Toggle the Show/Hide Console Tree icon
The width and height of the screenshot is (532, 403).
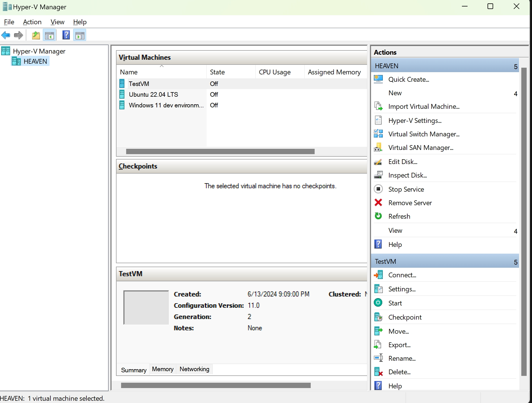50,35
